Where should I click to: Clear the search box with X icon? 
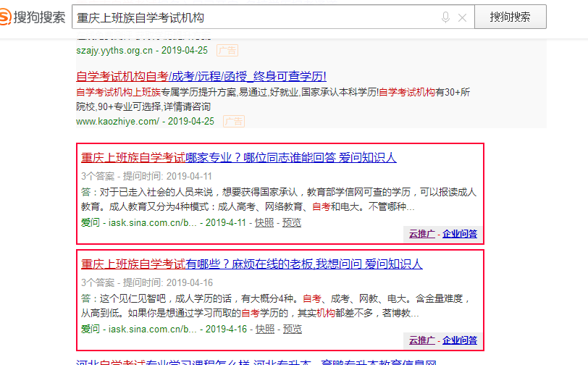coord(463,17)
